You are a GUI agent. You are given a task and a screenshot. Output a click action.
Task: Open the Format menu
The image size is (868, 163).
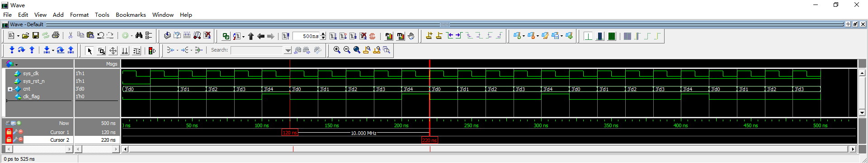pos(79,14)
